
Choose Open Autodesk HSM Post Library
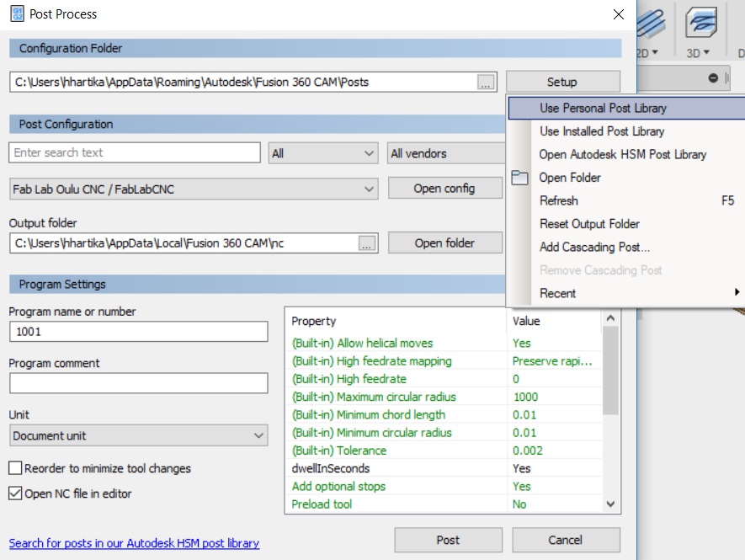tap(627, 154)
